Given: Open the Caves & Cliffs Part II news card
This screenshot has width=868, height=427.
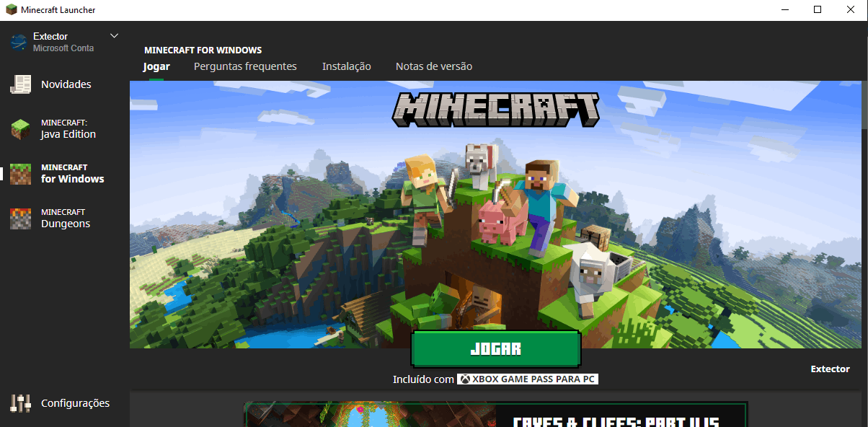Looking at the screenshot, I should (496, 414).
